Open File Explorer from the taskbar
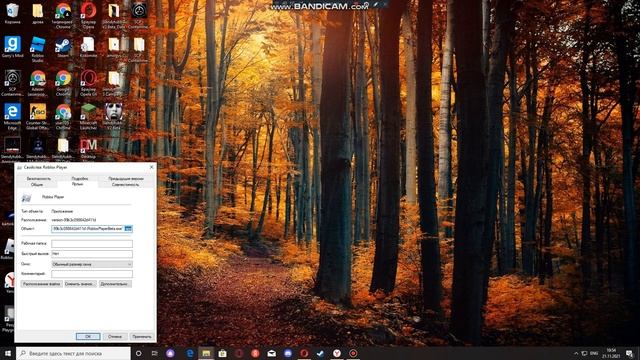This screenshot has height=360, width=640. [x=206, y=353]
